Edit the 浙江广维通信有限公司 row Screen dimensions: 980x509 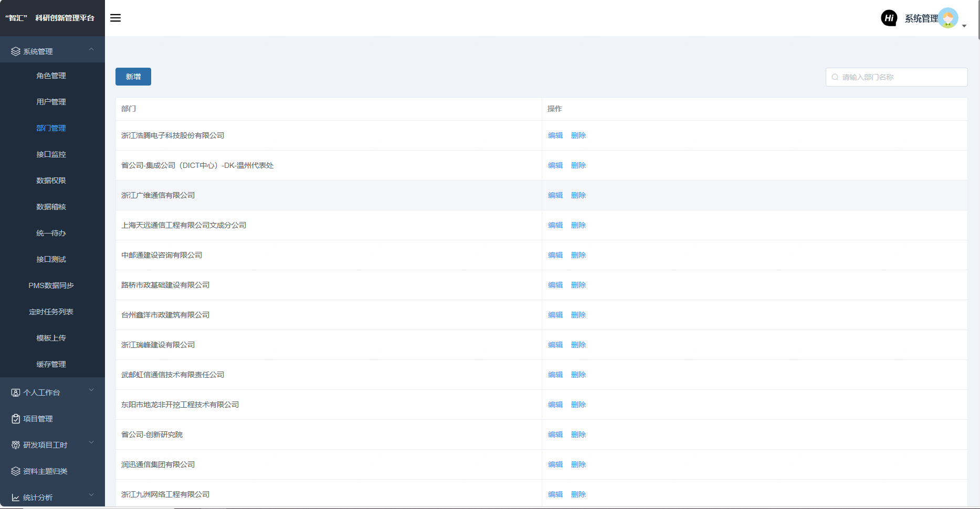pyautogui.click(x=555, y=195)
